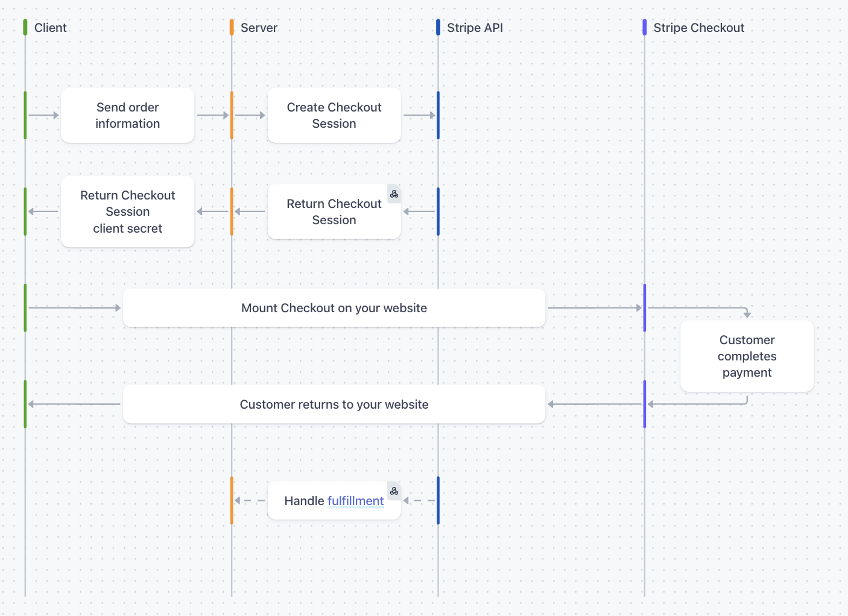Select the Customer completes payment box
Viewport: 848px width, 616px height.
point(747,356)
